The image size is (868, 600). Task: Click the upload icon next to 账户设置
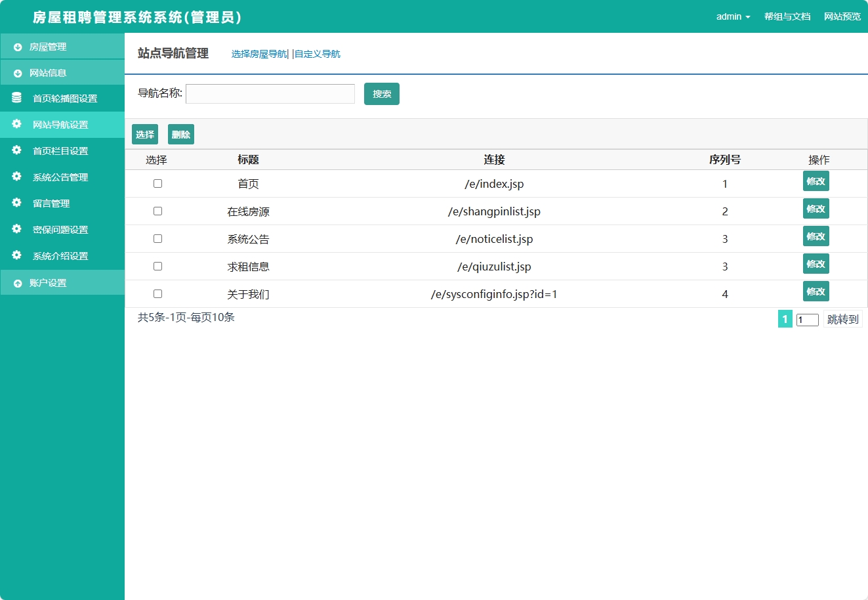click(x=16, y=282)
